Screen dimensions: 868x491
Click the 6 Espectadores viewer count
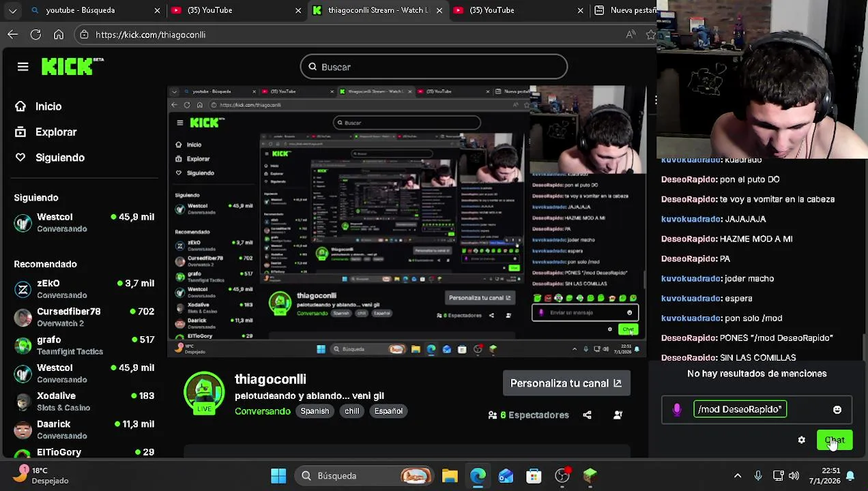[529, 415]
